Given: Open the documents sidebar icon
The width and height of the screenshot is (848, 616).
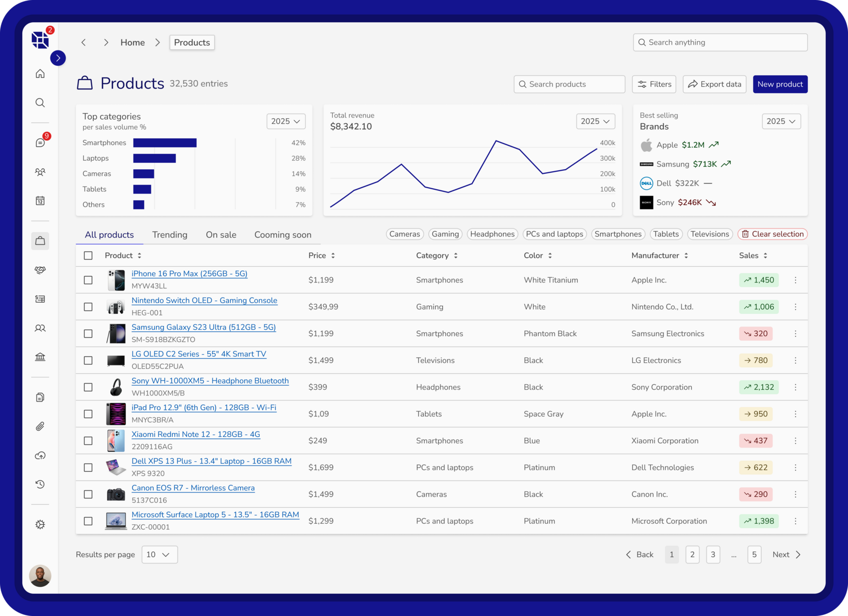Looking at the screenshot, I should click(40, 397).
